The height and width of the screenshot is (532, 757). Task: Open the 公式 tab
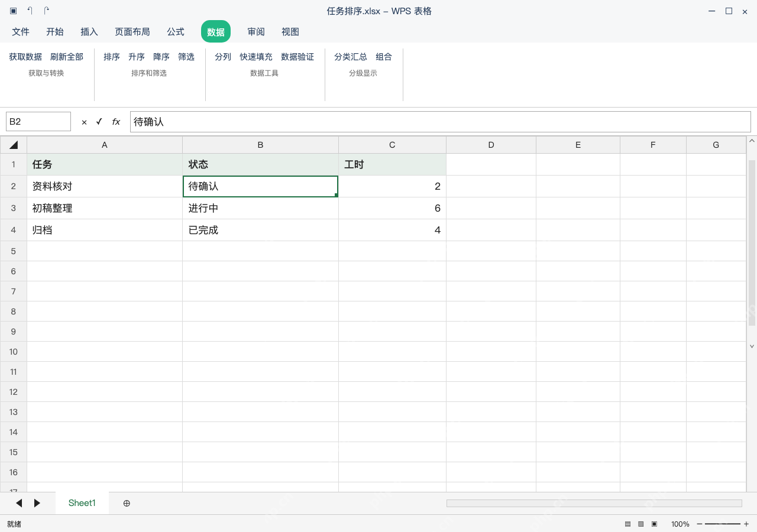(176, 32)
